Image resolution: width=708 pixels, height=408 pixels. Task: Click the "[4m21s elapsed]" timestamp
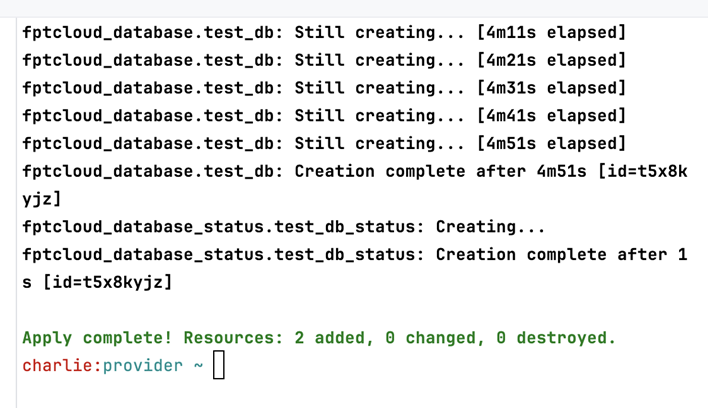click(x=551, y=61)
